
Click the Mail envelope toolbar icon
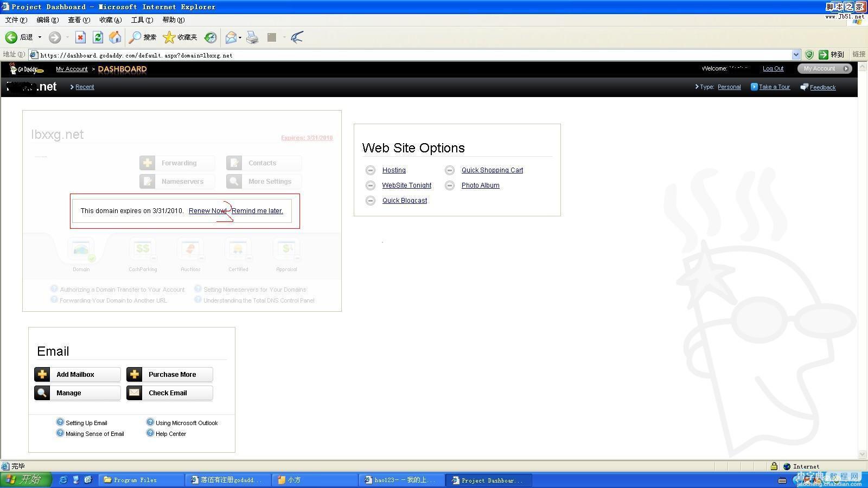tap(231, 37)
